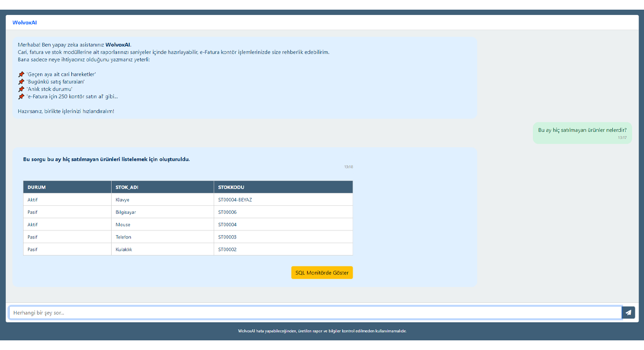Viewport: 644px width, 350px height.
Task: Click the Kulaklık product cell
Action: coord(124,249)
